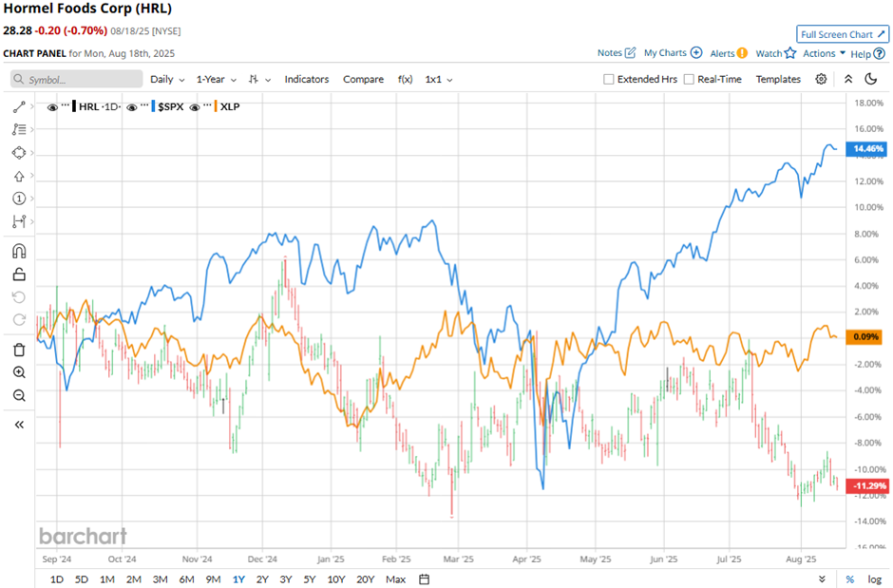Add to My Charts plus icon
This screenshot has width=893, height=588.
click(x=696, y=53)
